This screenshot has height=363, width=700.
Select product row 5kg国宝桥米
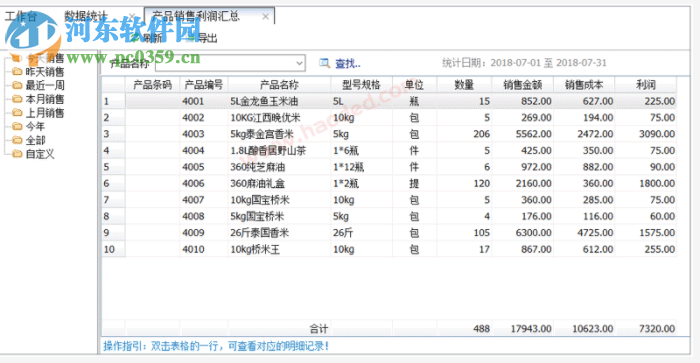[x=389, y=216]
